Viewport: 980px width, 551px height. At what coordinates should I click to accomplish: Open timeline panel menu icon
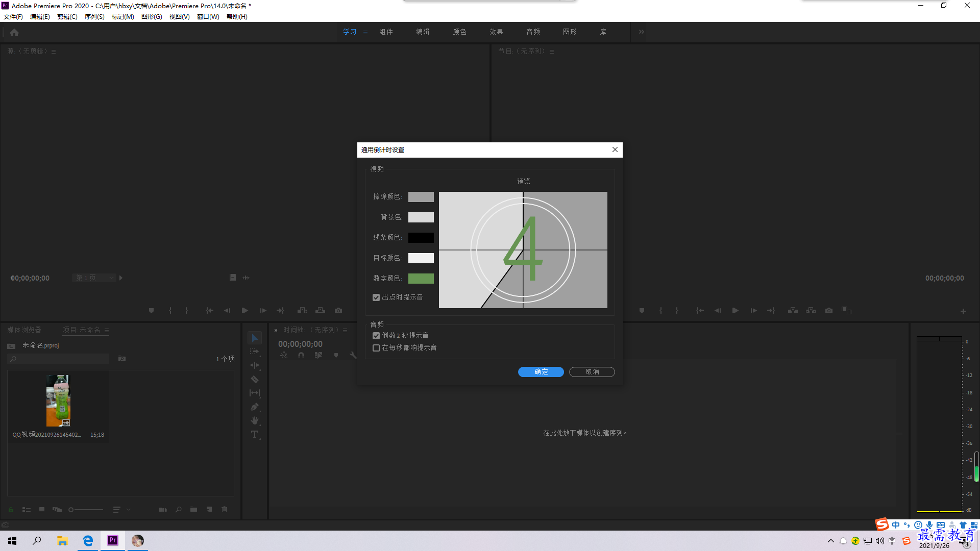[x=345, y=330]
